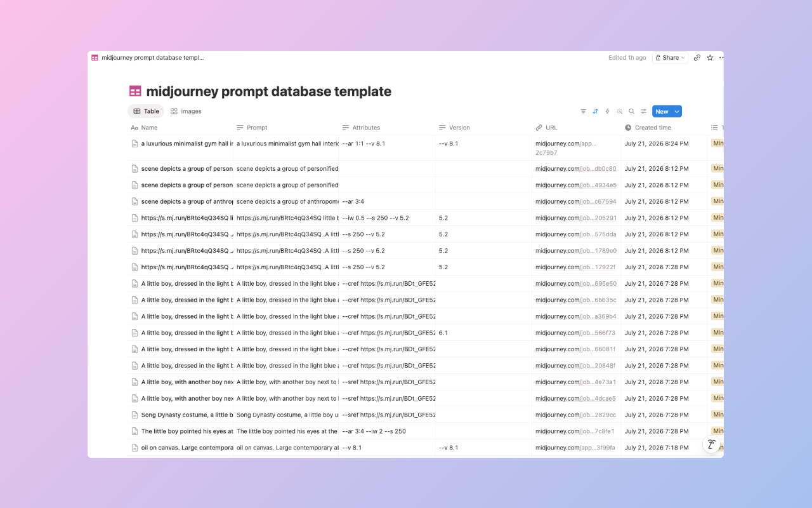Open the database filter icon
This screenshot has height=508, width=812.
[x=583, y=111]
